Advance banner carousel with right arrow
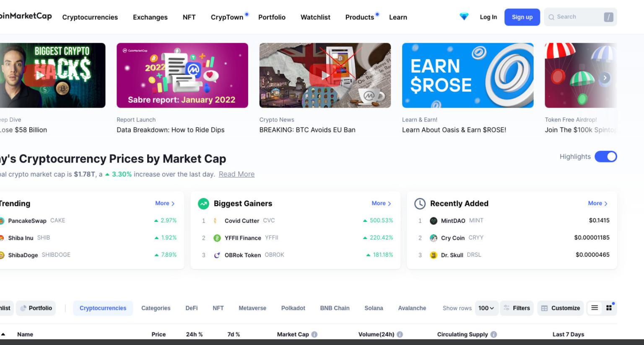This screenshot has height=345, width=644. [605, 77]
